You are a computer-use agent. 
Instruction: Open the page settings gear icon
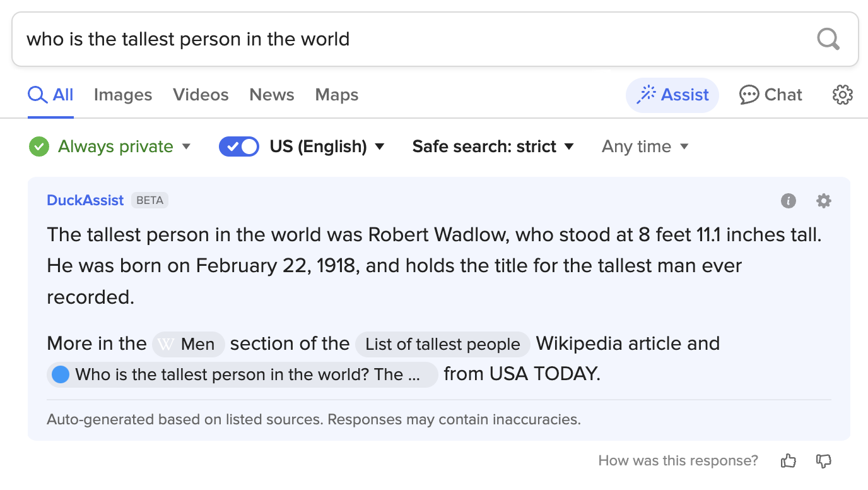[x=842, y=95]
